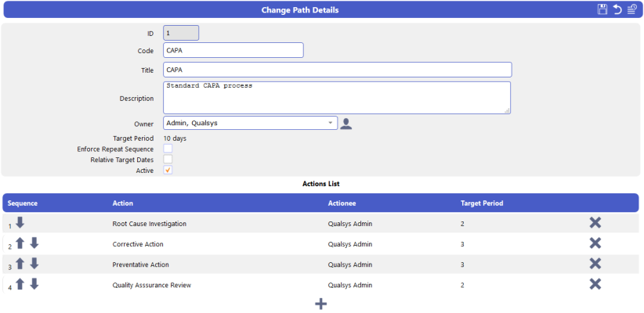Click Qualsys Admin in Root Cause row
The width and height of the screenshot is (644, 313).
pyautogui.click(x=350, y=224)
